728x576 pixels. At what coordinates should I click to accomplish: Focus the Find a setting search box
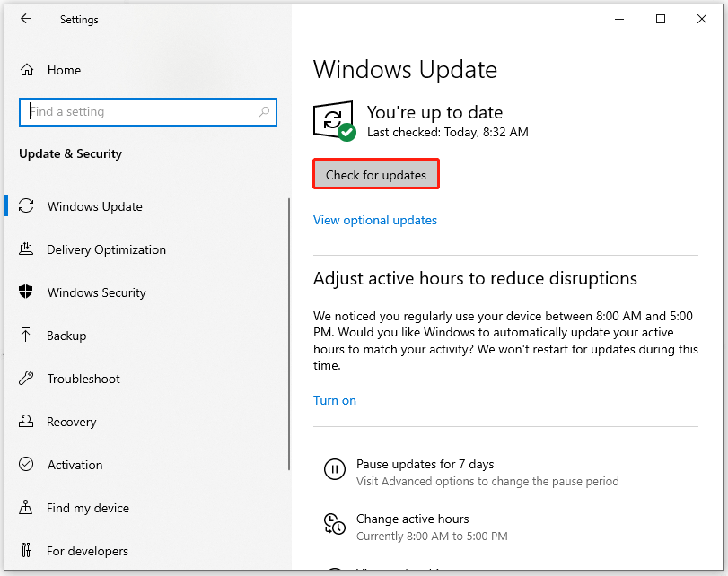coord(148,112)
